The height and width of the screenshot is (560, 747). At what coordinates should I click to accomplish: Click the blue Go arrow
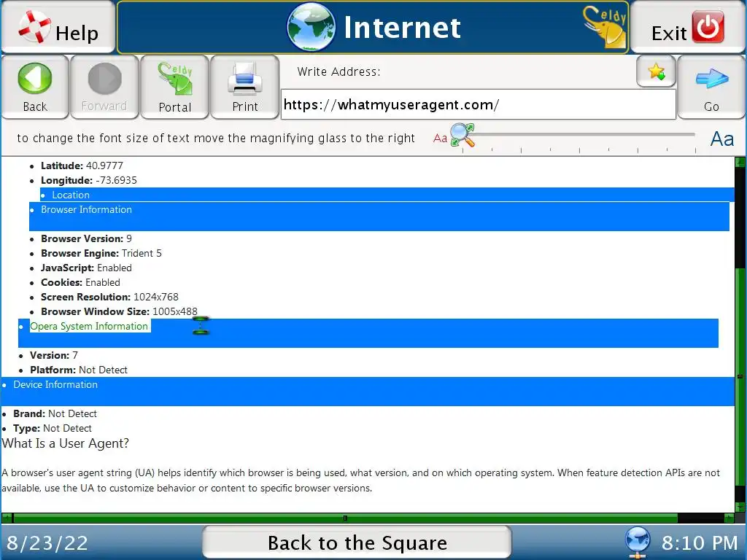pyautogui.click(x=711, y=87)
